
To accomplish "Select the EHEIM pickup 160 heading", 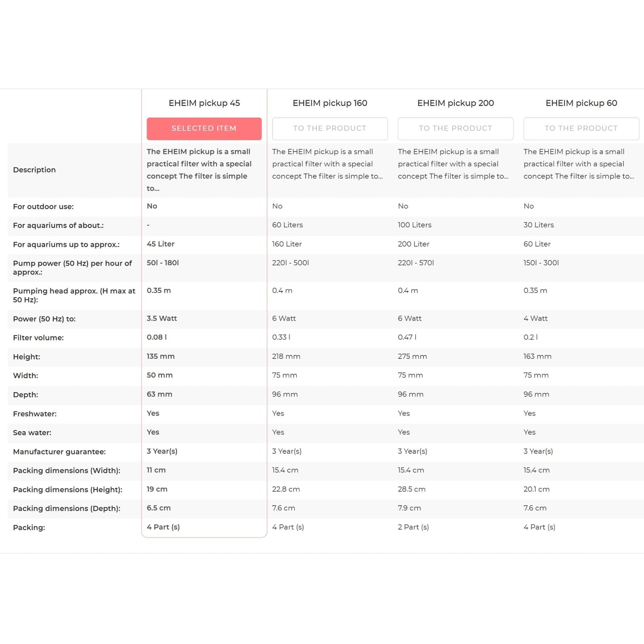I will click(x=330, y=103).
